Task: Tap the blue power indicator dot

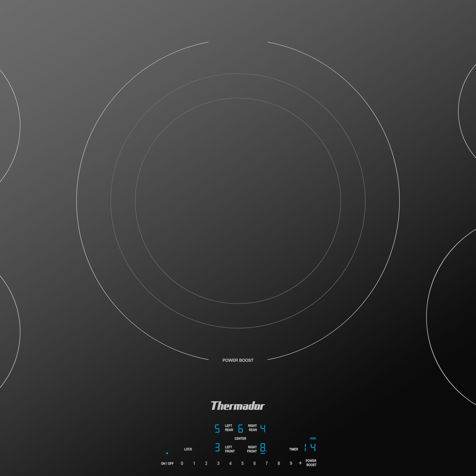Action: click(x=167, y=453)
